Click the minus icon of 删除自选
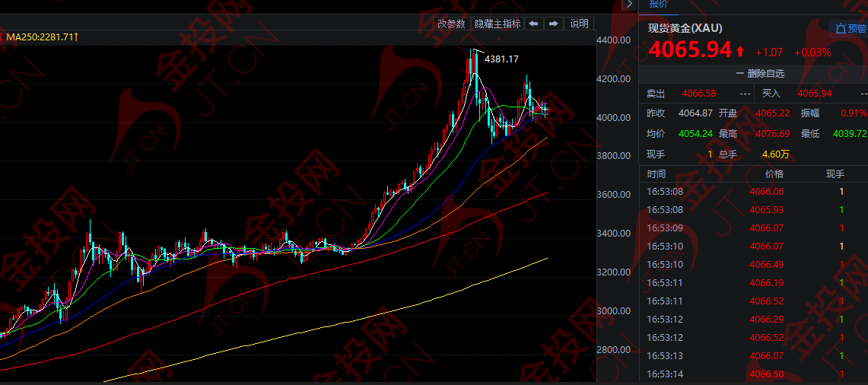The width and height of the screenshot is (868, 385). (x=739, y=74)
